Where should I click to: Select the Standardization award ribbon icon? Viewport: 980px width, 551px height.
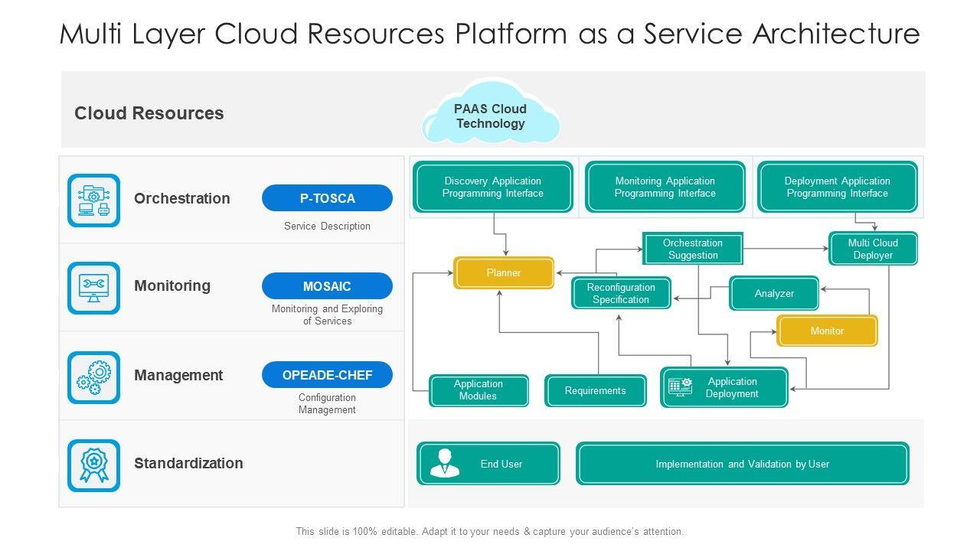pyautogui.click(x=93, y=465)
